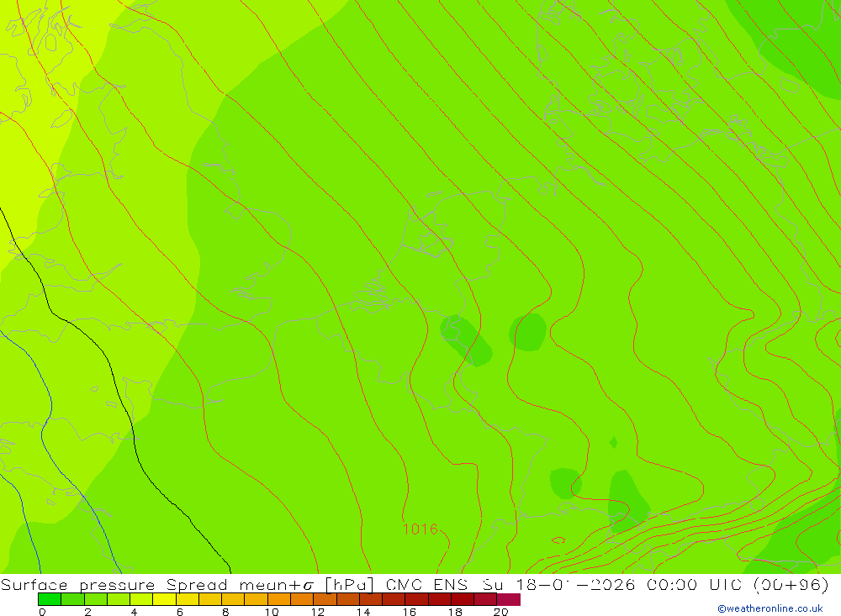
Task: Pick the 8 to 9 hPa amber legend swatch
Action: 233,599
